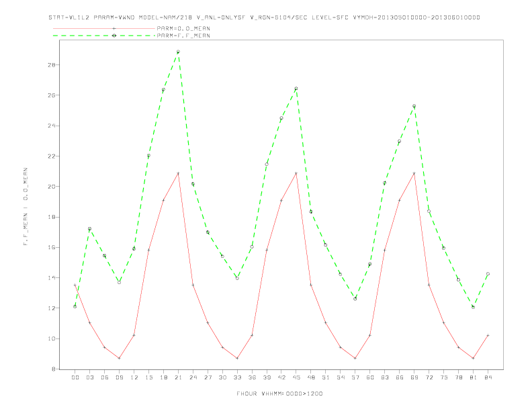Click the red observed marker at hour 33
Image resolution: width=532 pixels, height=411 pixels.
point(237,358)
